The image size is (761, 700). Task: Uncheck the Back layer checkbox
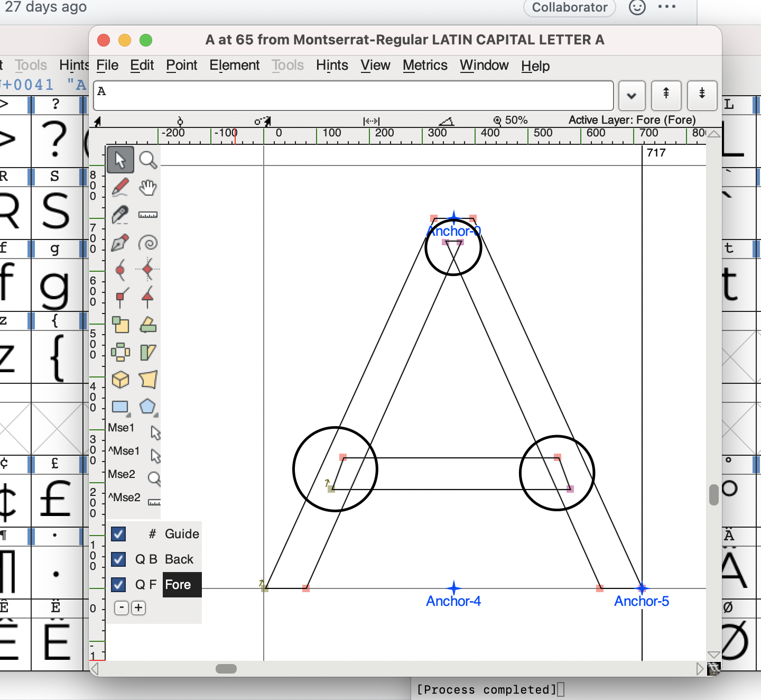point(118,559)
